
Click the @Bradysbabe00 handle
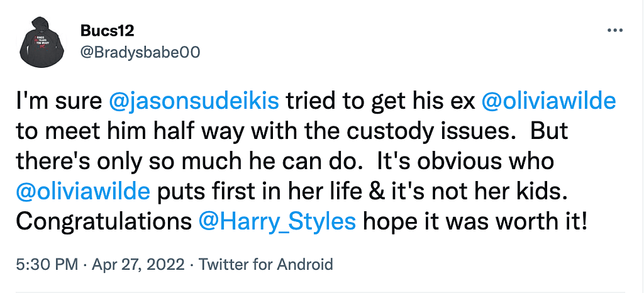[x=140, y=53]
